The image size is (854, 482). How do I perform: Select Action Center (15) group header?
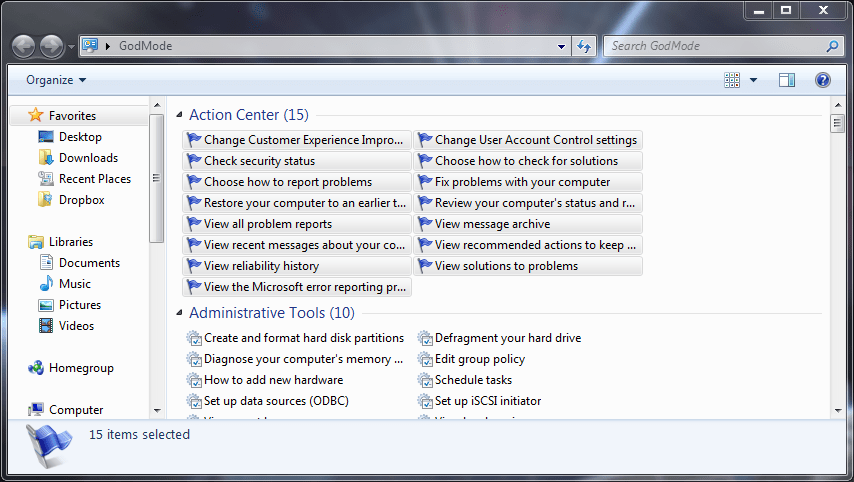point(249,115)
